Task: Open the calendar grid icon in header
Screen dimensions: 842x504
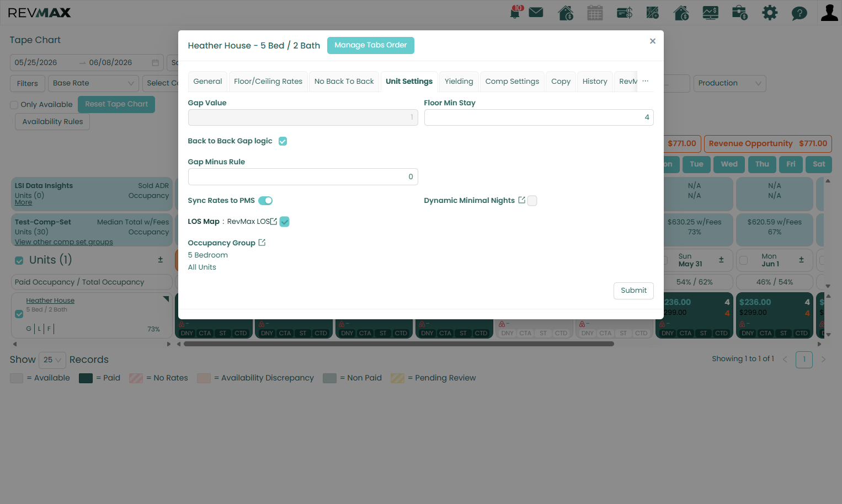Action: [x=595, y=12]
